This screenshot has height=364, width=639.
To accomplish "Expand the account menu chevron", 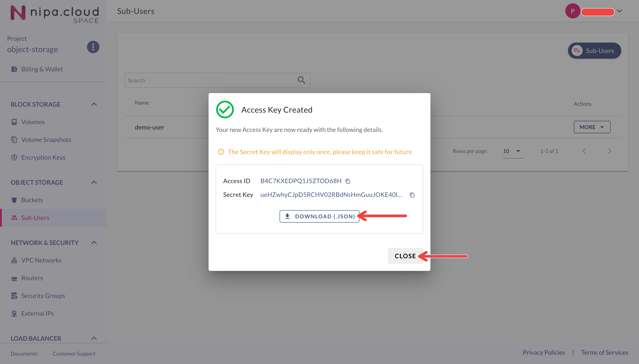I will click(x=619, y=11).
